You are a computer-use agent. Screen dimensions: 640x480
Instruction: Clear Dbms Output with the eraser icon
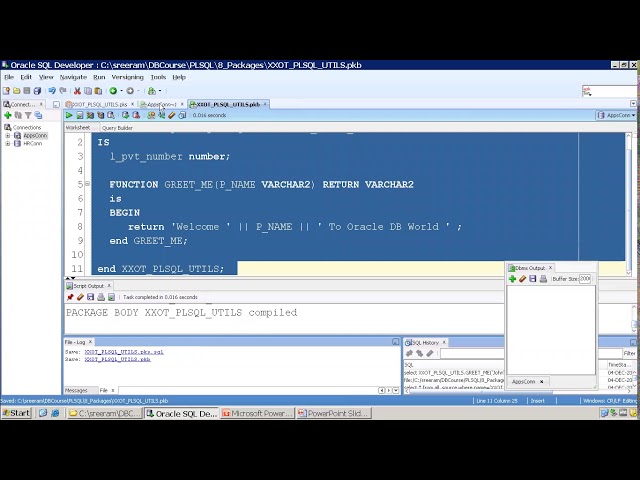coord(522,279)
